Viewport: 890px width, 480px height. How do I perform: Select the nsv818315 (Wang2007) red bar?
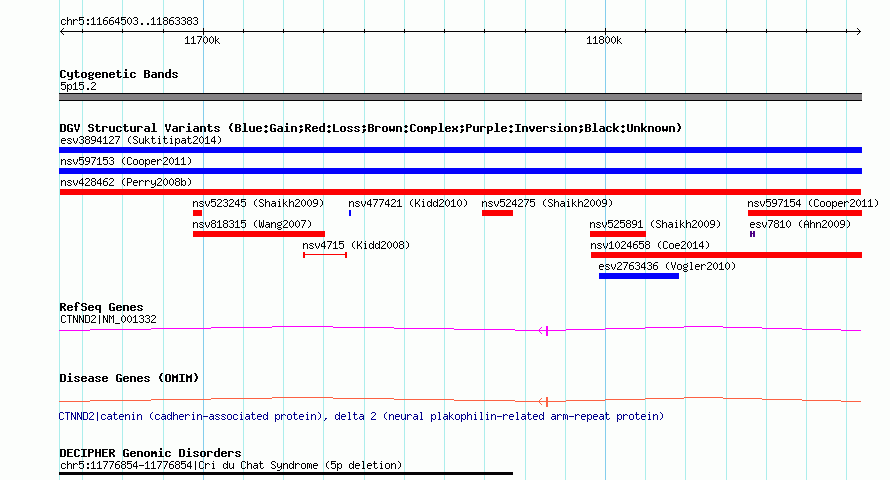tap(259, 234)
